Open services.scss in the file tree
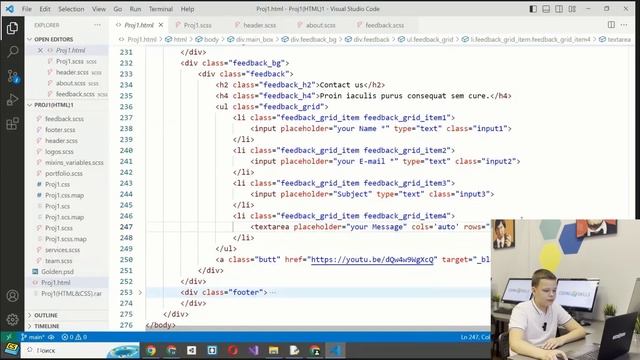640x360 pixels. coord(62,250)
